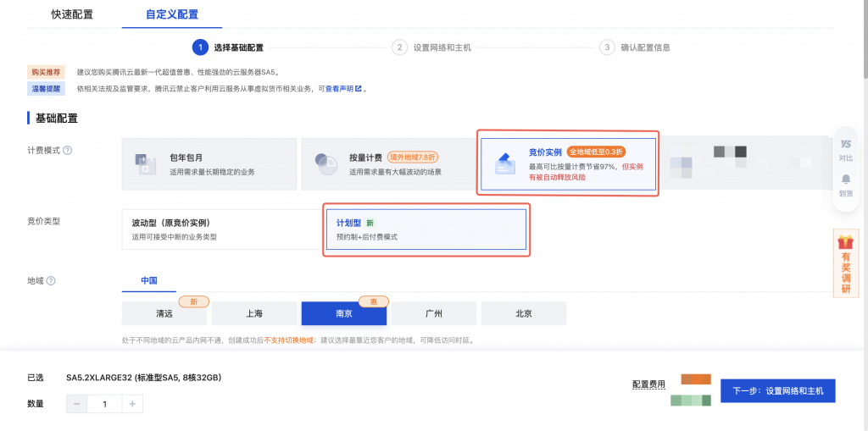This screenshot has height=431, width=868.
Task: Select 北京 region option
Action: (524, 313)
